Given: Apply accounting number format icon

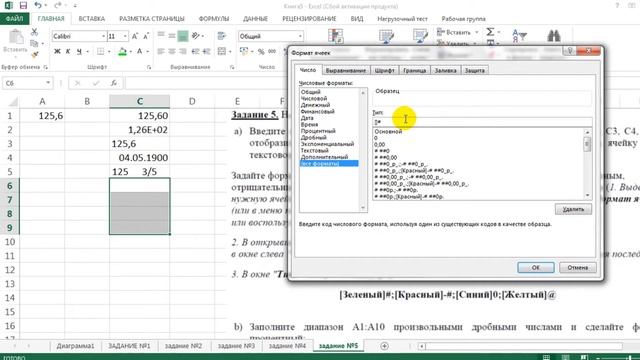Looking at the screenshot, I should (244, 51).
